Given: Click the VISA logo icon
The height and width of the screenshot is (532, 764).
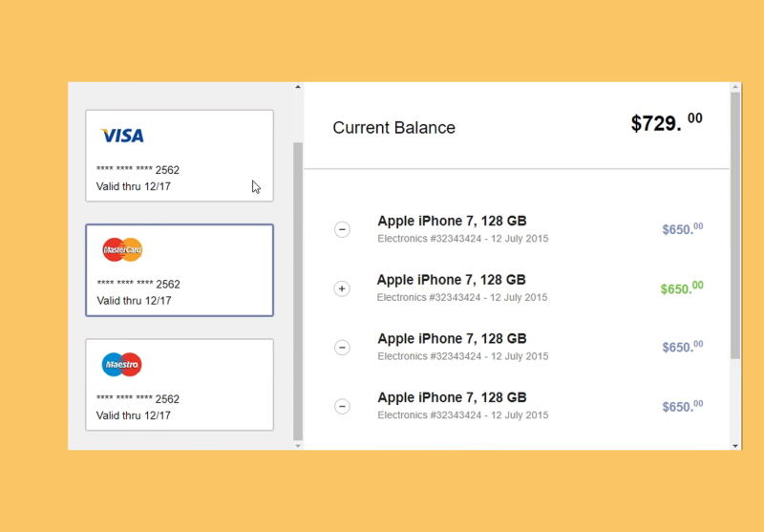Looking at the screenshot, I should (x=122, y=136).
